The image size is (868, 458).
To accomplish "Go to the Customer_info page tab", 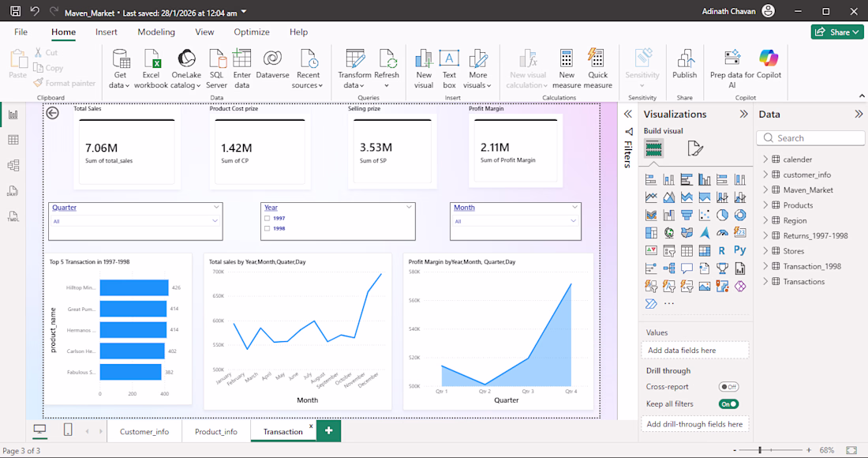I will point(144,431).
